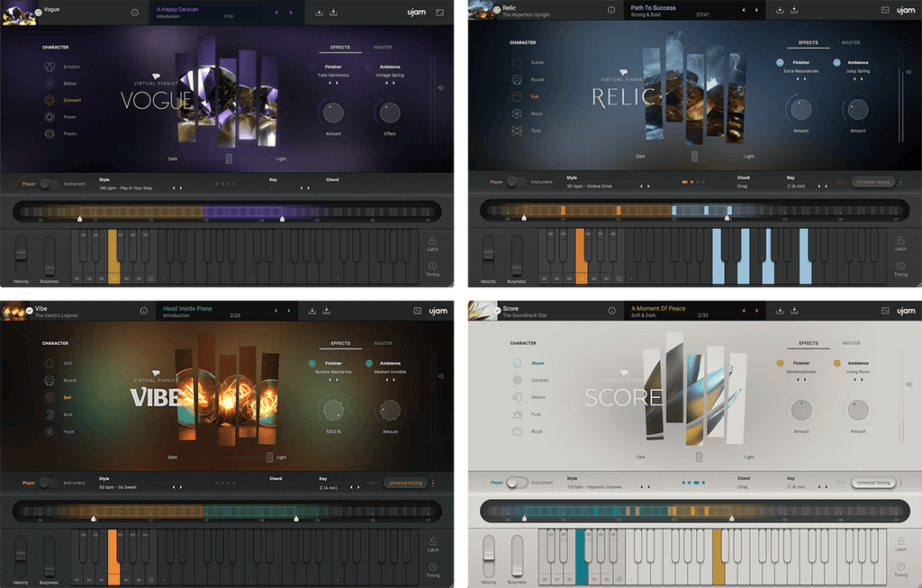Pick the Royal character icon in Score

[517, 431]
